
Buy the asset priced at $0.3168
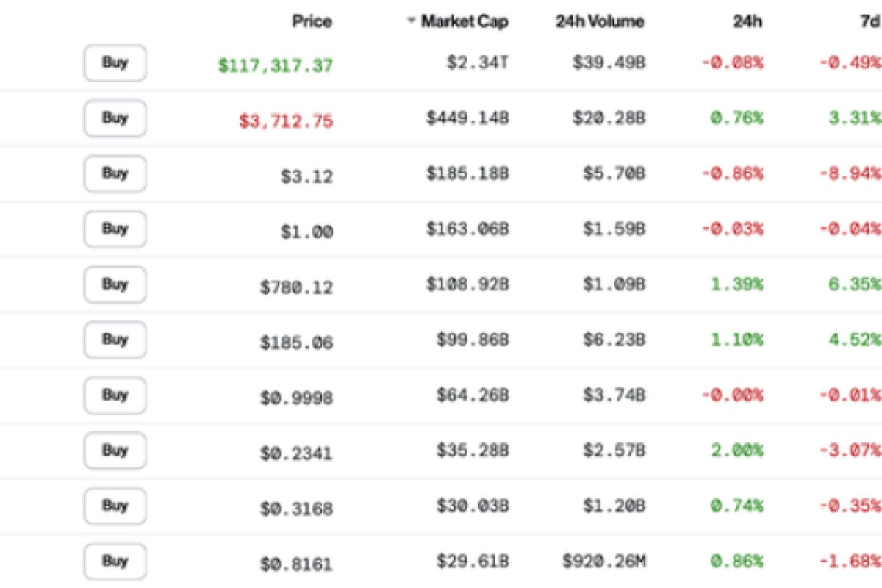coord(115,506)
